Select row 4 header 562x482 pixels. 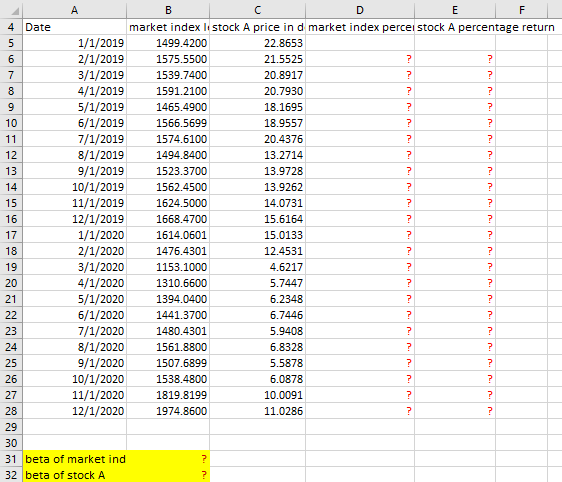(11, 27)
